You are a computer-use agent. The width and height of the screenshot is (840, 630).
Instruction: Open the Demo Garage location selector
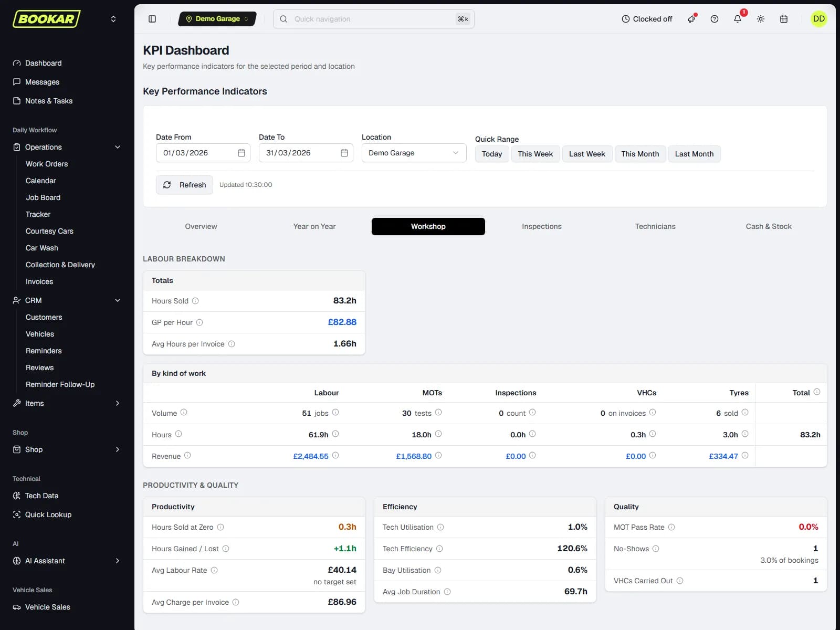217,19
